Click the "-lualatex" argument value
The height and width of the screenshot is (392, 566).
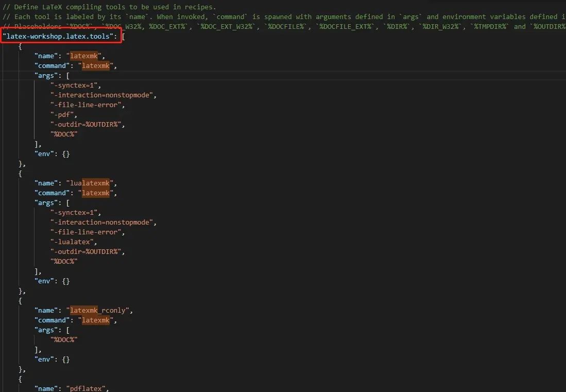pyautogui.click(x=71, y=242)
